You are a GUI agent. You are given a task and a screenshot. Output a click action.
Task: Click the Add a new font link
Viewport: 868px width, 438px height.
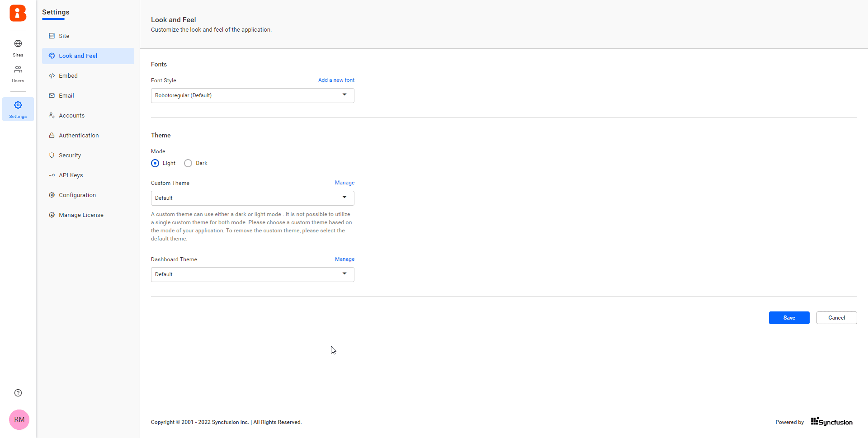[x=336, y=80]
